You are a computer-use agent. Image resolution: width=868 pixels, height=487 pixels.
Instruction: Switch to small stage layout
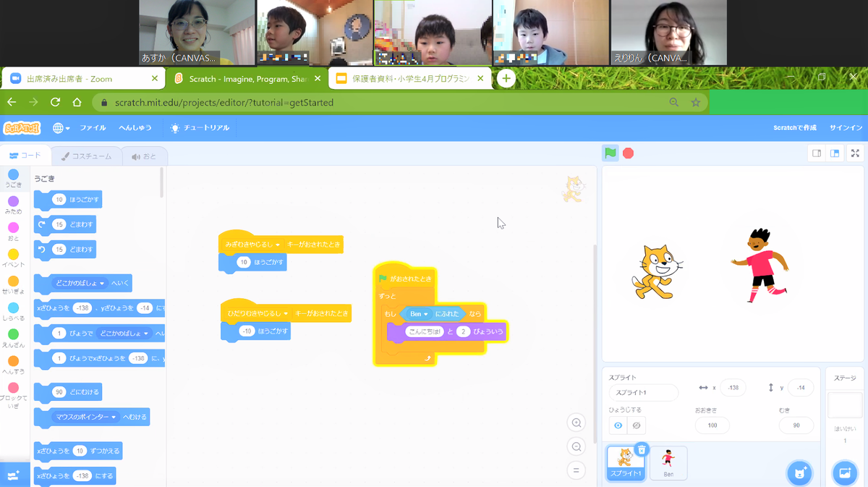click(817, 153)
